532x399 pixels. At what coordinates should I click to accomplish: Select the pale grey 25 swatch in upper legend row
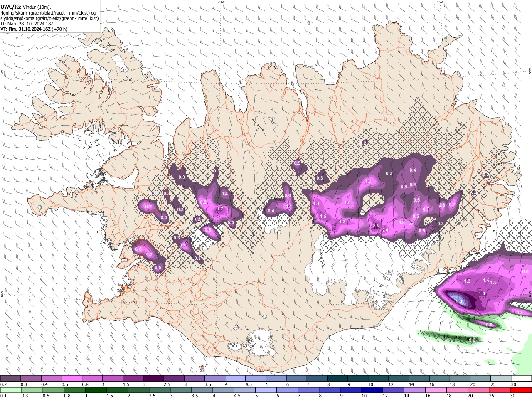pos(501,379)
